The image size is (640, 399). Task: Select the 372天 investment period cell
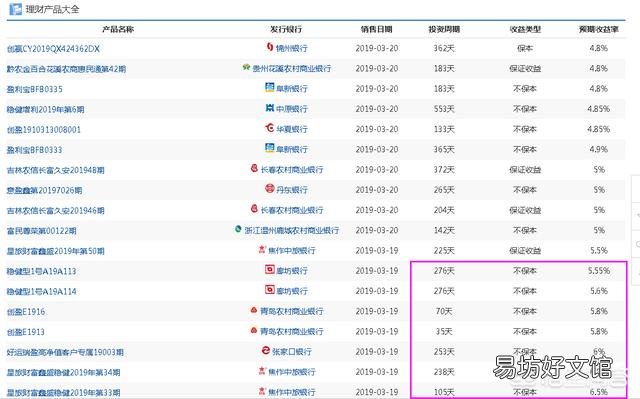[444, 170]
